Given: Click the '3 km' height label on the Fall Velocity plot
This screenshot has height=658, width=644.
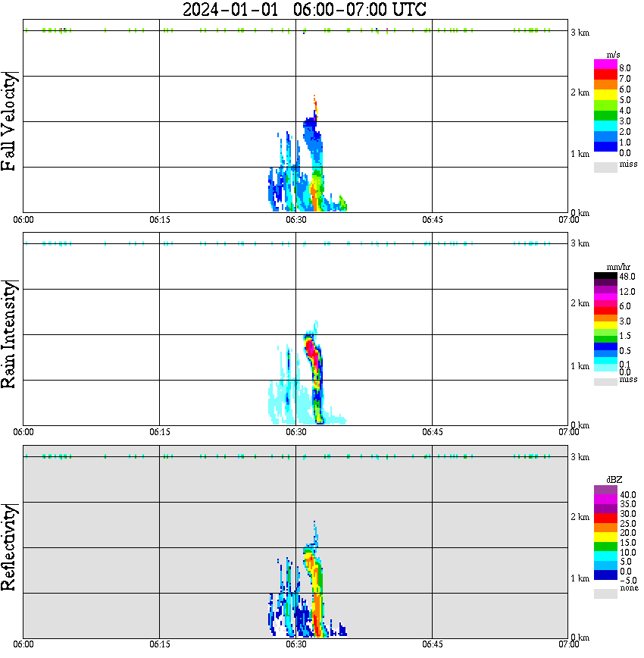Looking at the screenshot, I should 580,33.
